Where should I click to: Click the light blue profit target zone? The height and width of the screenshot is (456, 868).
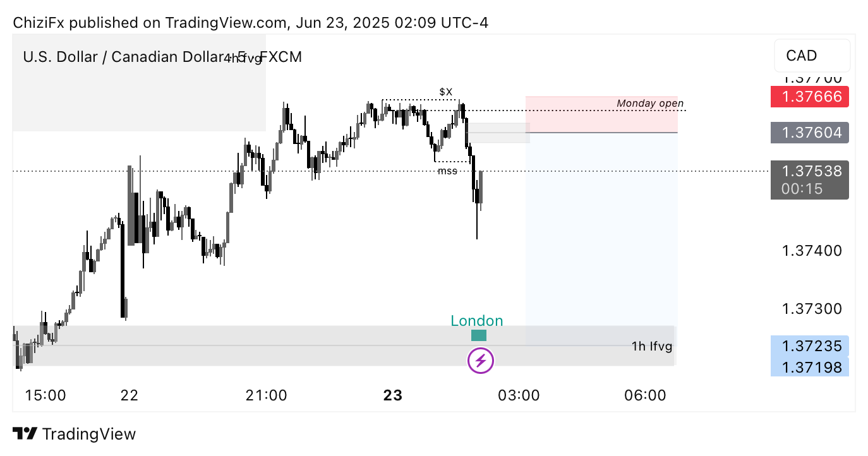tap(601, 239)
